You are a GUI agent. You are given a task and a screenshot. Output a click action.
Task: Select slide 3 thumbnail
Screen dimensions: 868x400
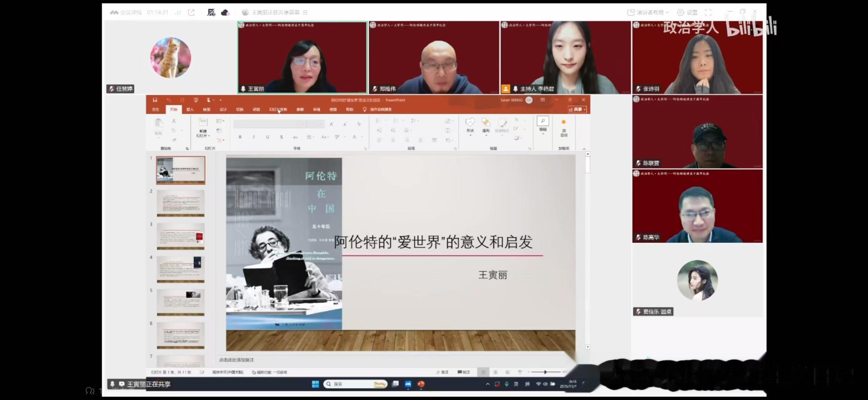(181, 236)
